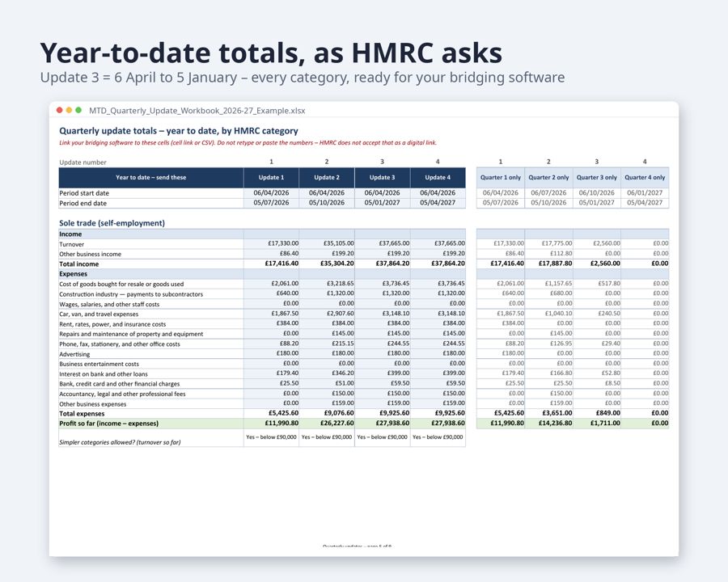Select the 'Period end date' row label

point(83,203)
